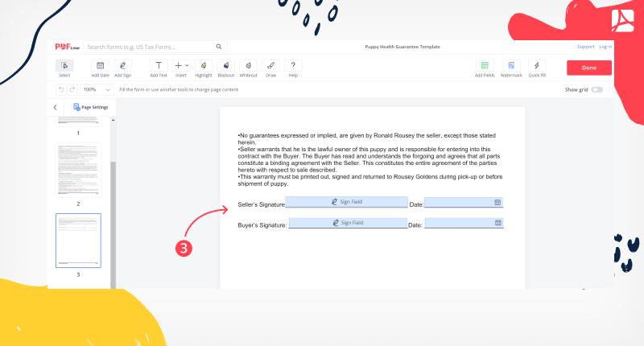This screenshot has height=346, width=644.
Task: Click the Quick Fill icon
Action: (x=537, y=68)
